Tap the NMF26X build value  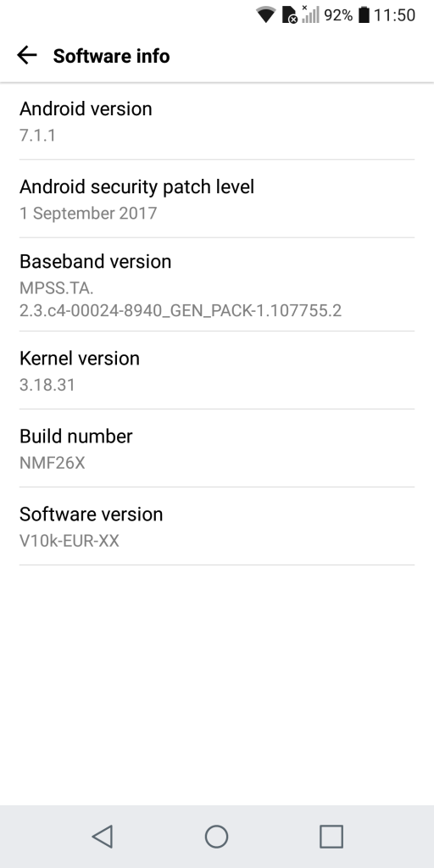click(53, 463)
